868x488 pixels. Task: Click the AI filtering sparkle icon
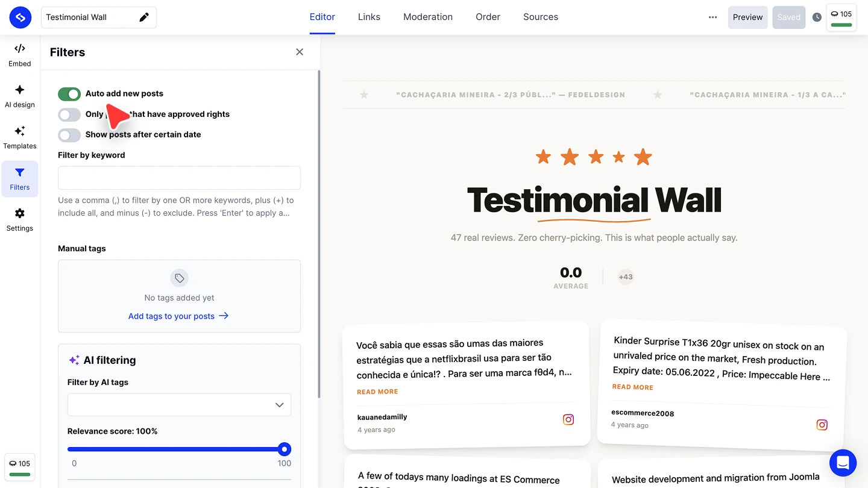74,360
